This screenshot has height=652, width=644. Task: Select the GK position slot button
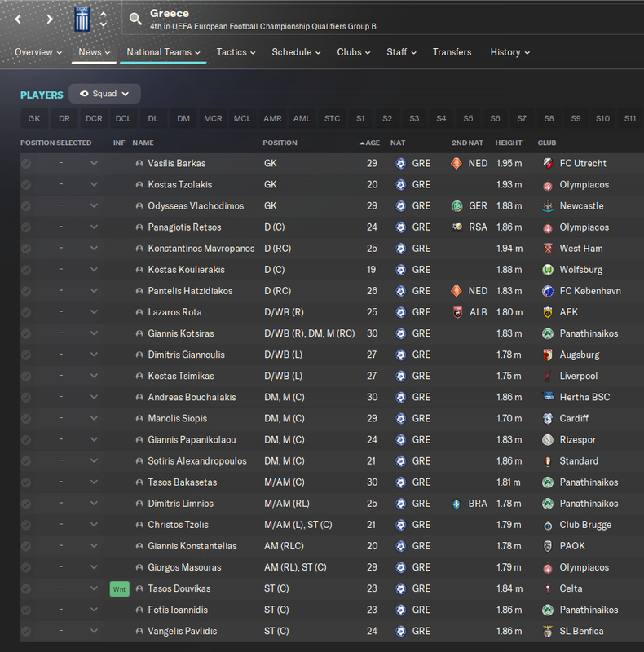click(x=34, y=118)
